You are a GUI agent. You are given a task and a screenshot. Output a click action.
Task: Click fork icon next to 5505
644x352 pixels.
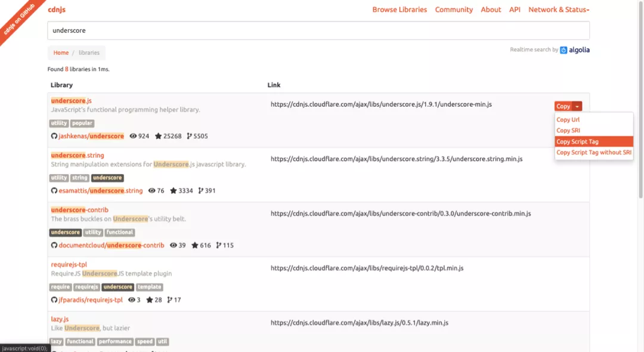(x=190, y=136)
